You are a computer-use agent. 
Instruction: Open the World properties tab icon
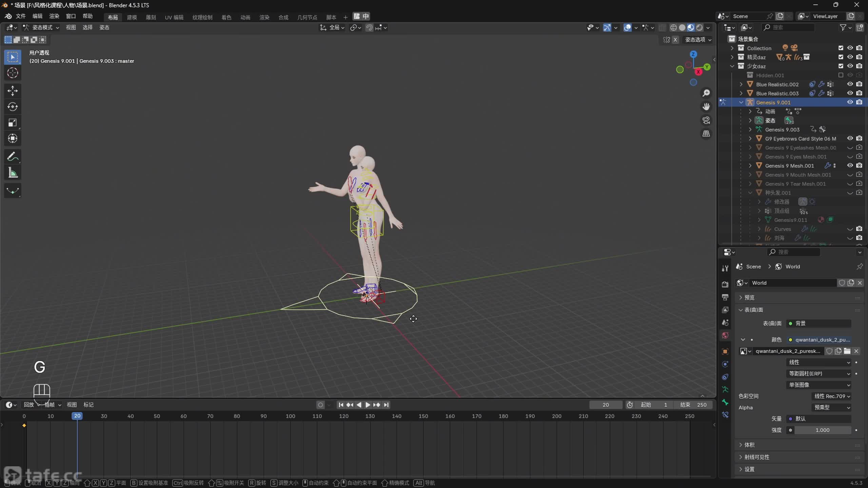[x=725, y=335]
